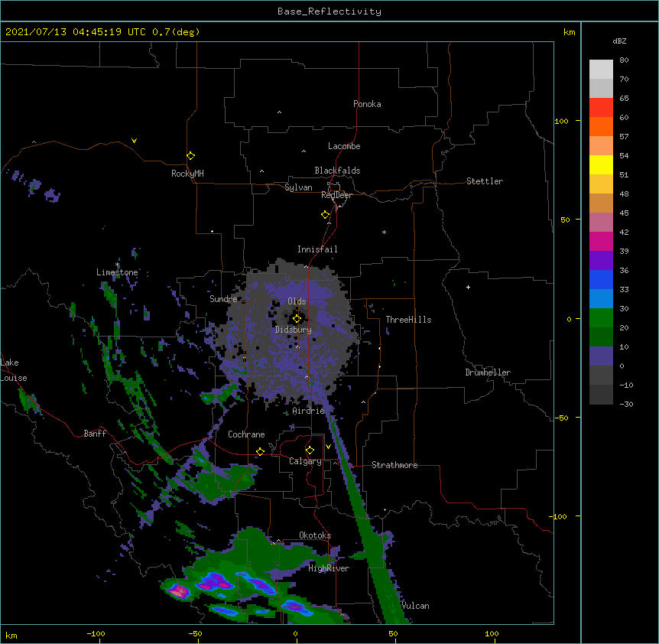659x644 pixels.
Task: Select the Calgary city label
Action: click(305, 461)
